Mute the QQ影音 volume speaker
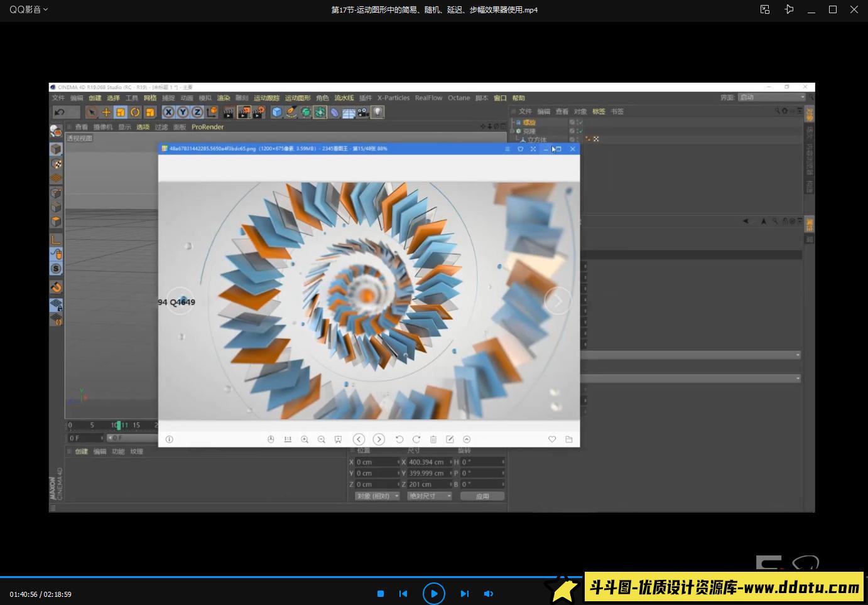The height and width of the screenshot is (605, 868). pyautogui.click(x=489, y=594)
